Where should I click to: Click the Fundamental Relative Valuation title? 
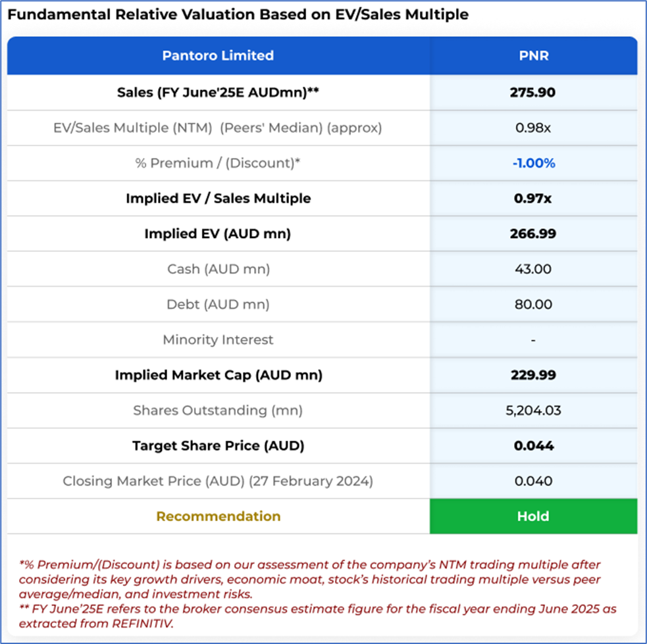click(x=238, y=14)
